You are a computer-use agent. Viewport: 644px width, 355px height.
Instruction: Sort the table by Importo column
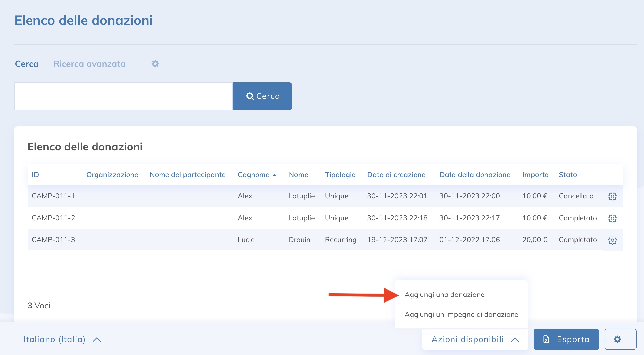(x=535, y=175)
